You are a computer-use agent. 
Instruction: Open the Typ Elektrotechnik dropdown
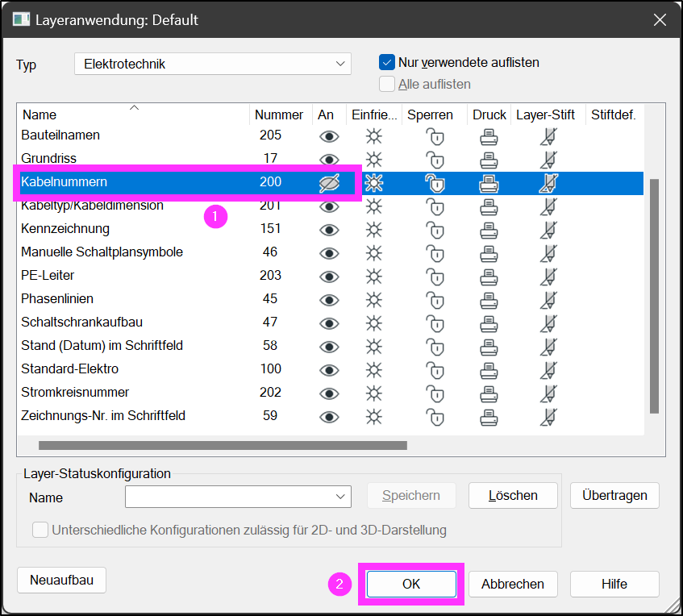coord(213,64)
